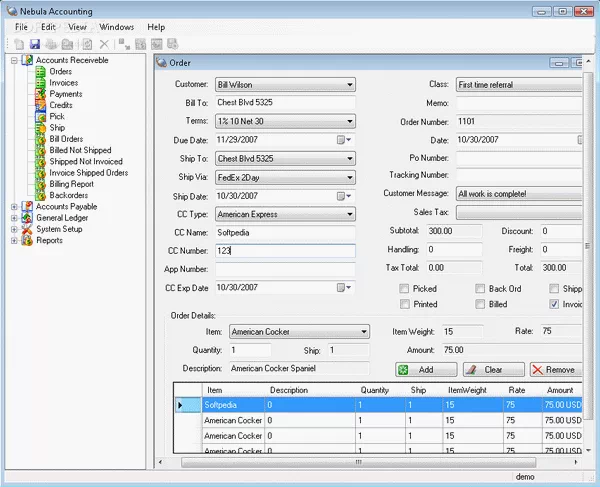
Task: Open the Help menu
Action: coord(156,27)
